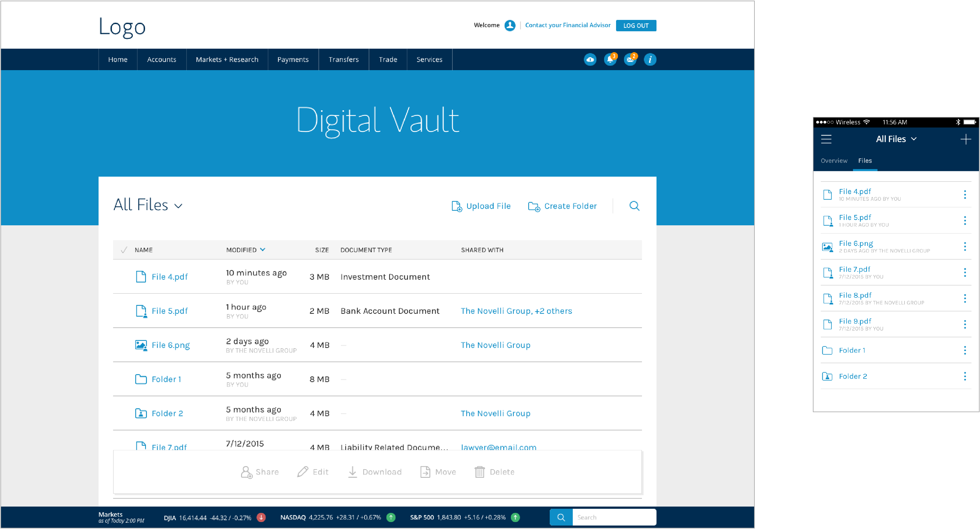
Task: Click the file search magnifier icon
Action: 634,206
